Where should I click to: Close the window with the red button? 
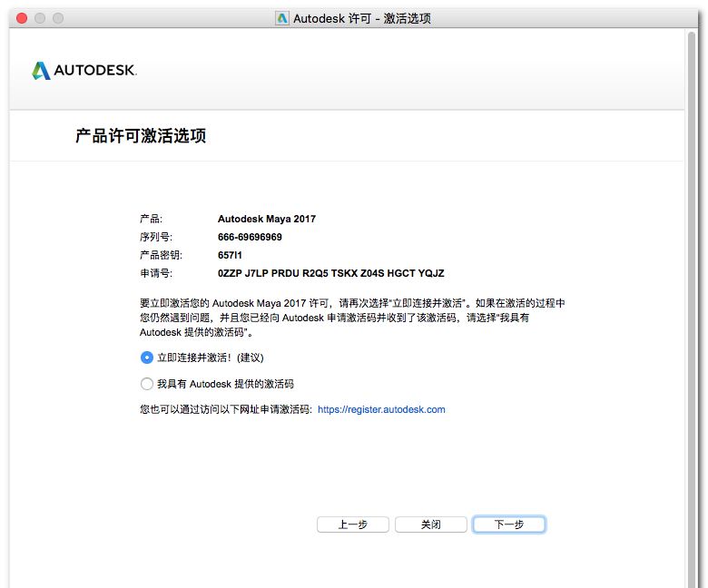pos(22,18)
